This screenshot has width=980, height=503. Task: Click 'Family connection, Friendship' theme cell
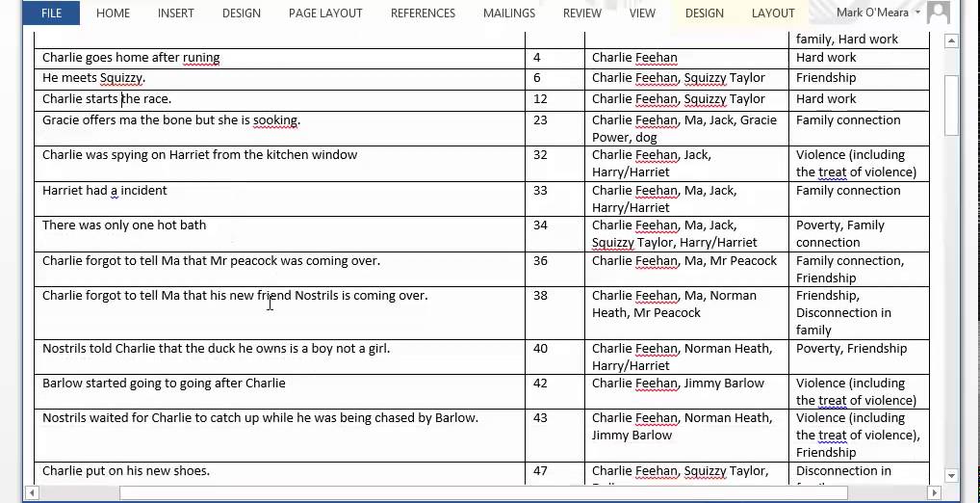click(859, 269)
